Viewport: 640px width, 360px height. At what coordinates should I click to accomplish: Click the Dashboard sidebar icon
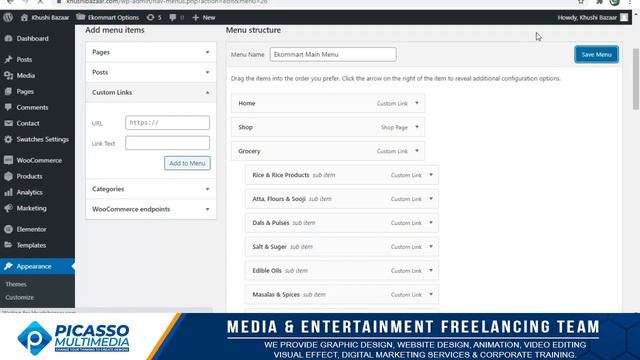point(9,38)
